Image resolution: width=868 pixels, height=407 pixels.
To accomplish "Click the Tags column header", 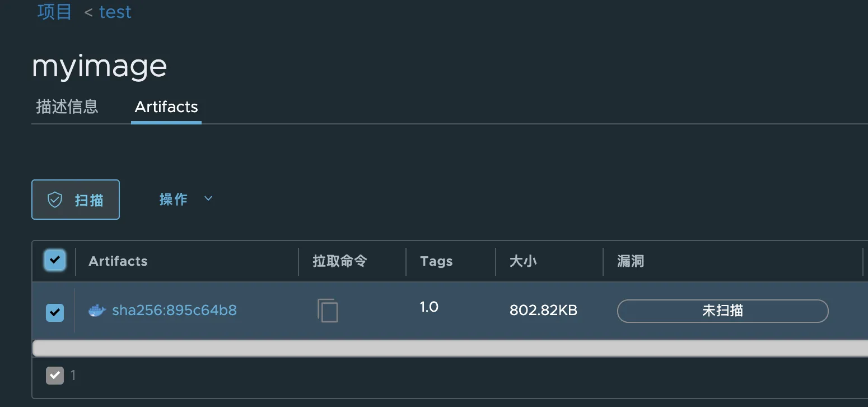I will click(x=436, y=261).
